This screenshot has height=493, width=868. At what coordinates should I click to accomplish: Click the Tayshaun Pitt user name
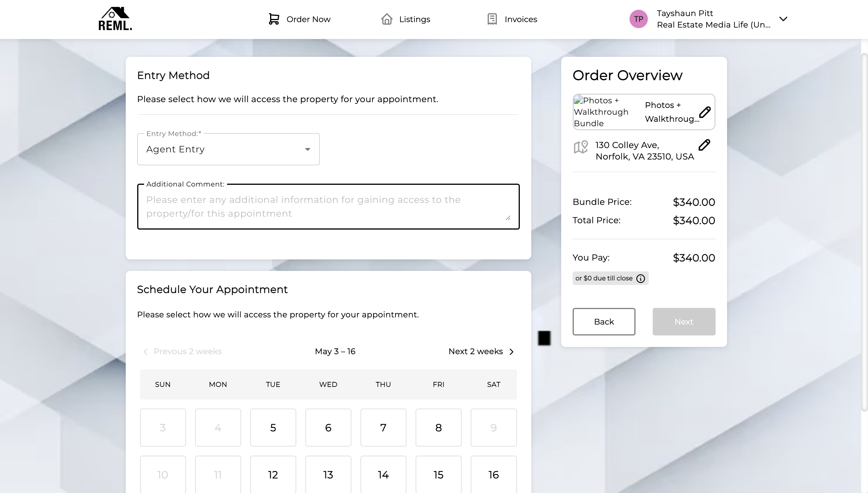[685, 13]
